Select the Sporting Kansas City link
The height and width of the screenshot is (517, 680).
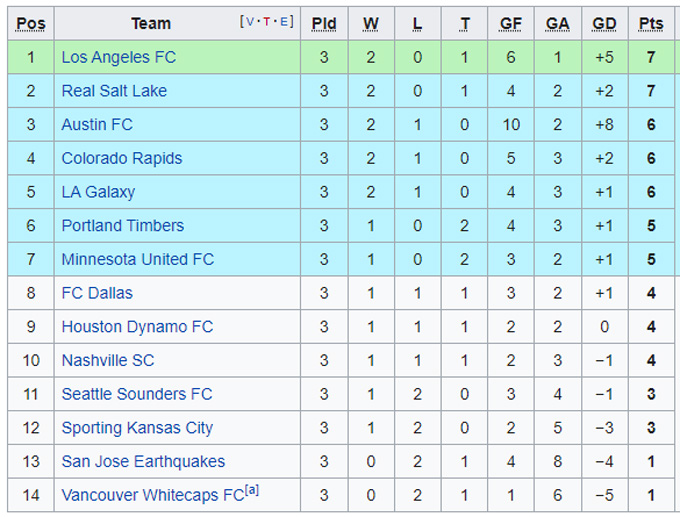click(x=137, y=428)
